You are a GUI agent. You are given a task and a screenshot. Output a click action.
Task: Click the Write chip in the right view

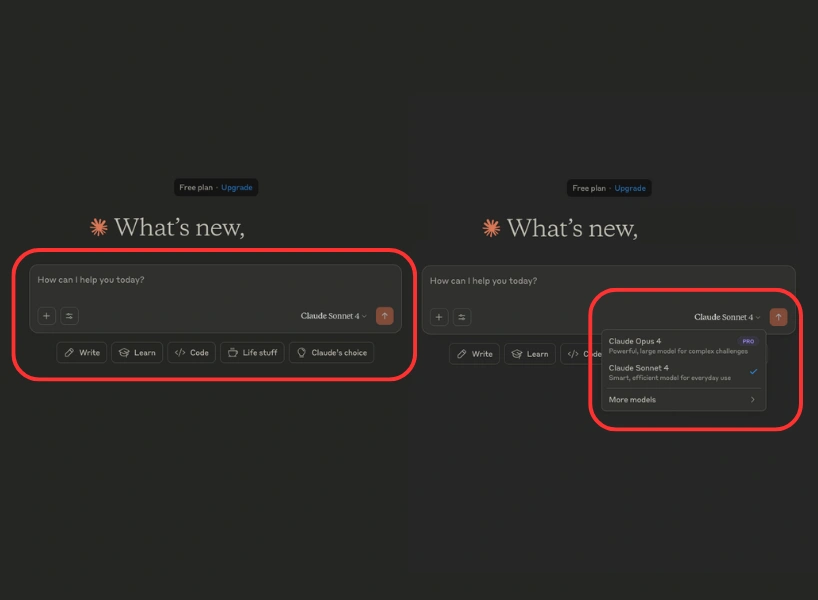475,354
